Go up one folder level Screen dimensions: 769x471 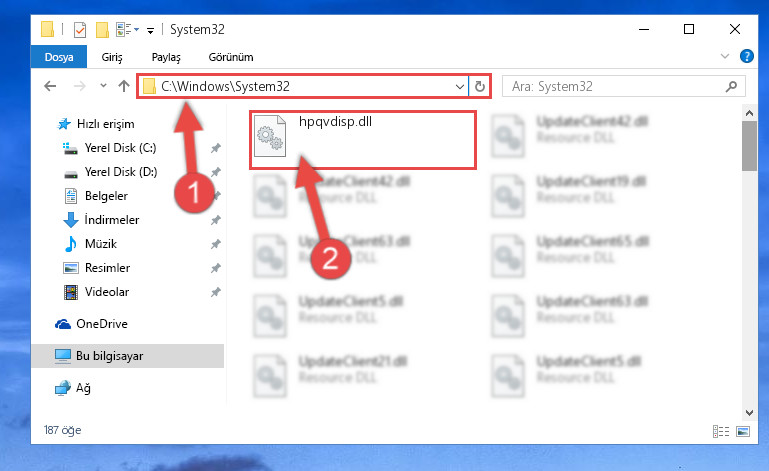[124, 86]
